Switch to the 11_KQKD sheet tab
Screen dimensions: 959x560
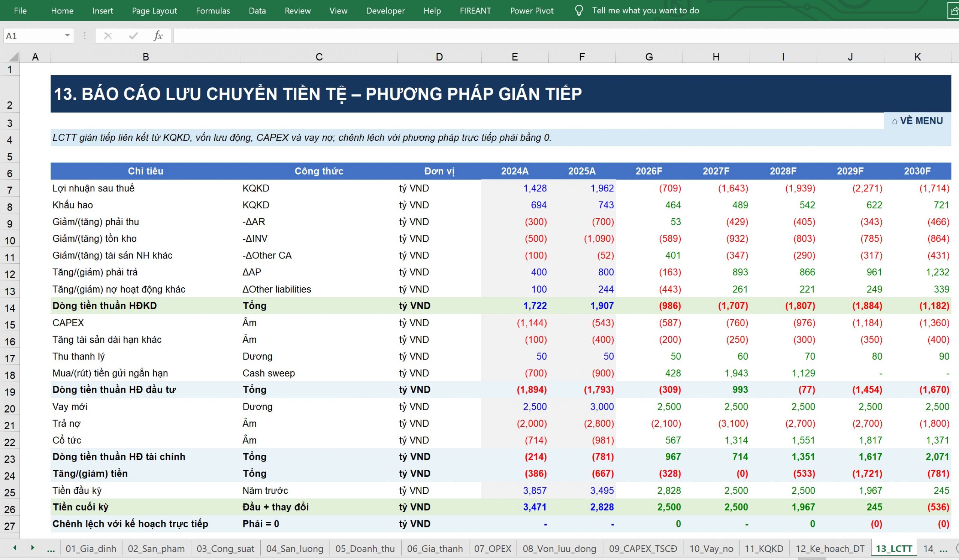coord(764,549)
